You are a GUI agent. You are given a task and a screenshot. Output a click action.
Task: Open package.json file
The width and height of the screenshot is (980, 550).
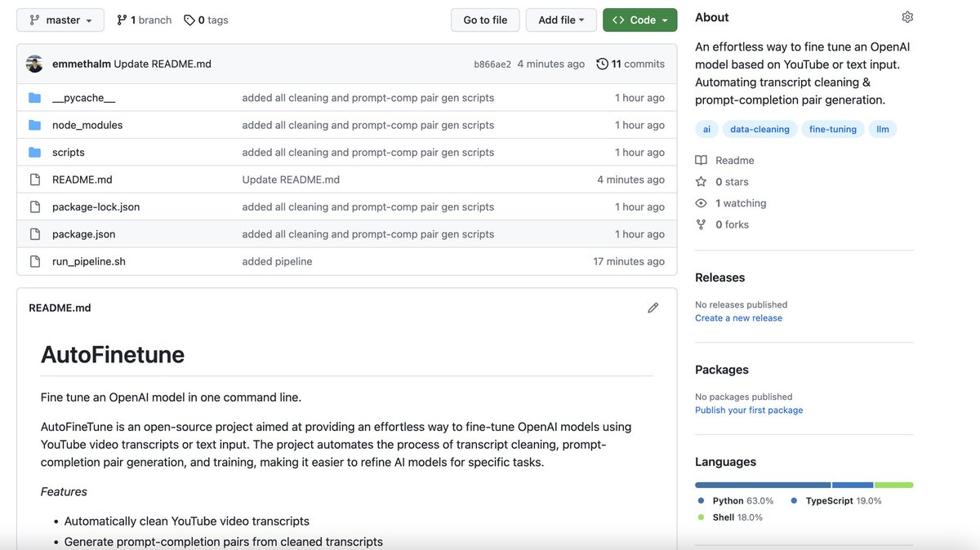pos(83,234)
